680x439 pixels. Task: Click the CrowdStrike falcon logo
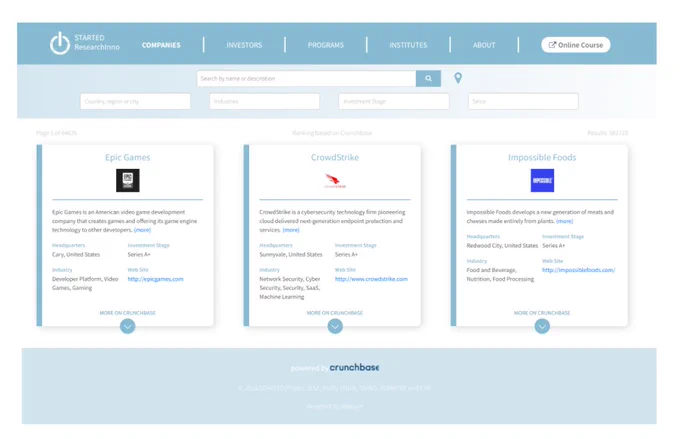point(335,180)
